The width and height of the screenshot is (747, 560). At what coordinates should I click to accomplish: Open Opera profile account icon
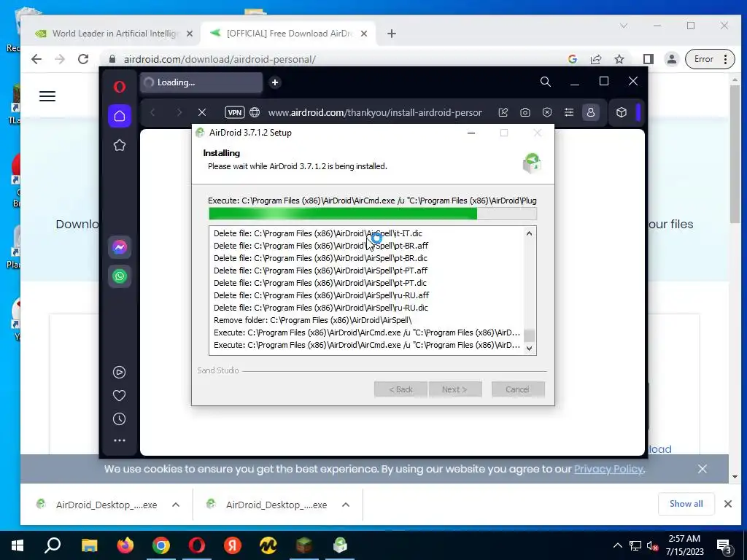pyautogui.click(x=591, y=112)
